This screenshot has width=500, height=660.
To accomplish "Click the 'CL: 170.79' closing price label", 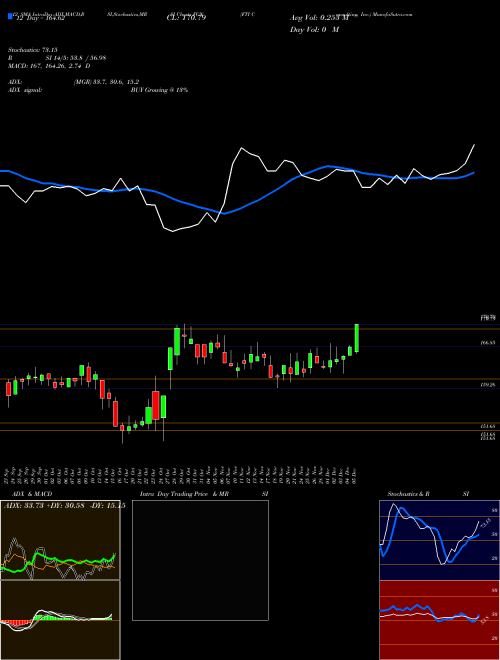I will [186, 18].
